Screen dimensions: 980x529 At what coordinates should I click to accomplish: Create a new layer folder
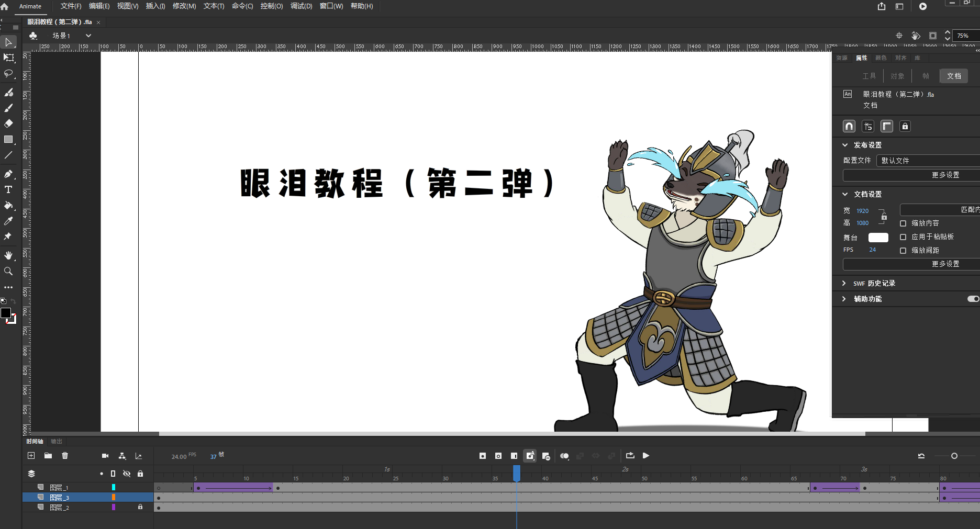coord(48,456)
